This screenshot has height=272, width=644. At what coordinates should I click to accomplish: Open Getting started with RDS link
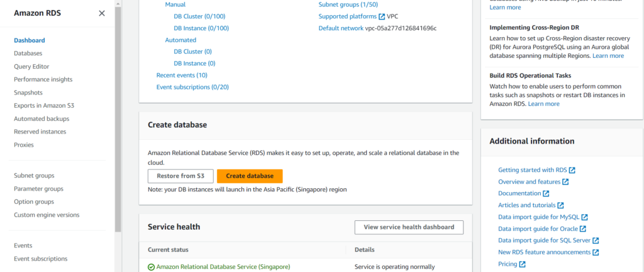(532, 170)
